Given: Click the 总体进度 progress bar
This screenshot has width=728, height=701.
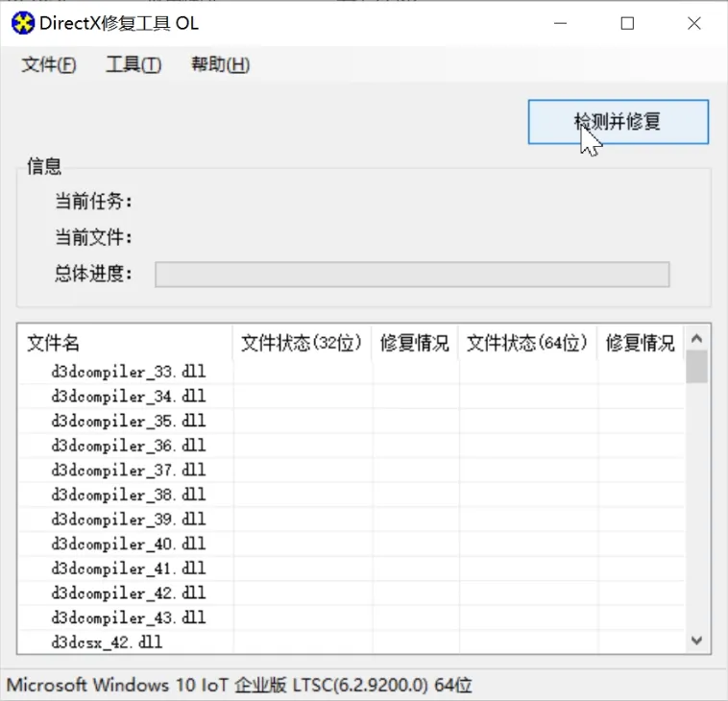Looking at the screenshot, I should pos(412,275).
